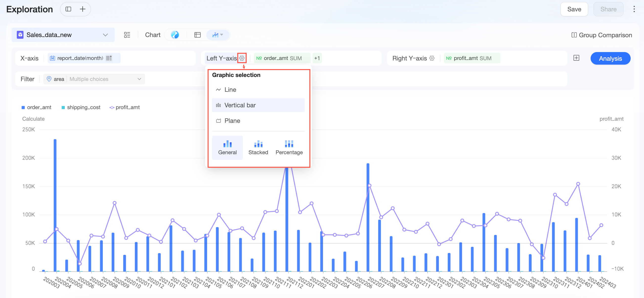The image size is (644, 298).
Task: Click the table view icon
Action: click(x=197, y=35)
